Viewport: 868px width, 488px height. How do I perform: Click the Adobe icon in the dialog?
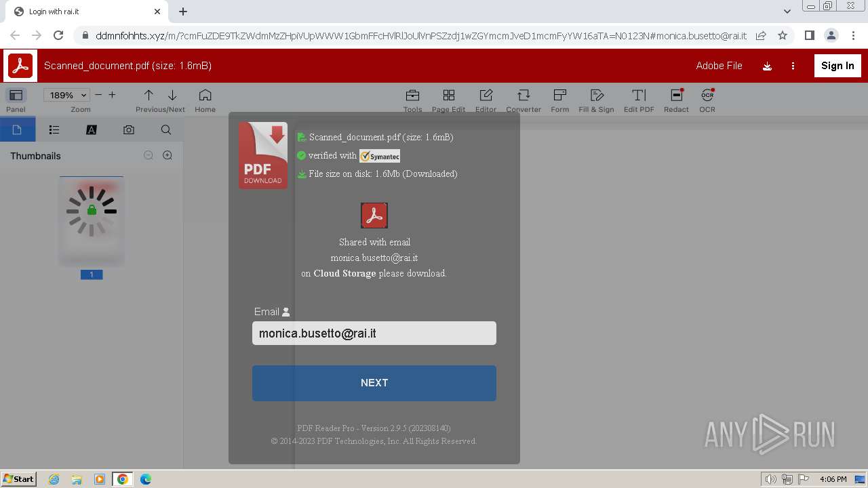[x=374, y=216]
